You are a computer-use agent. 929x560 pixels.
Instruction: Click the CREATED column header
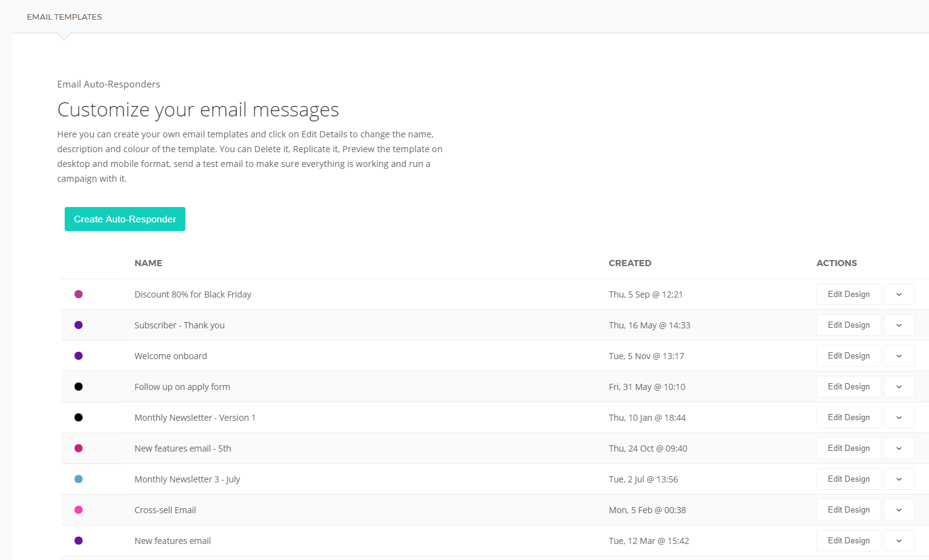point(630,263)
